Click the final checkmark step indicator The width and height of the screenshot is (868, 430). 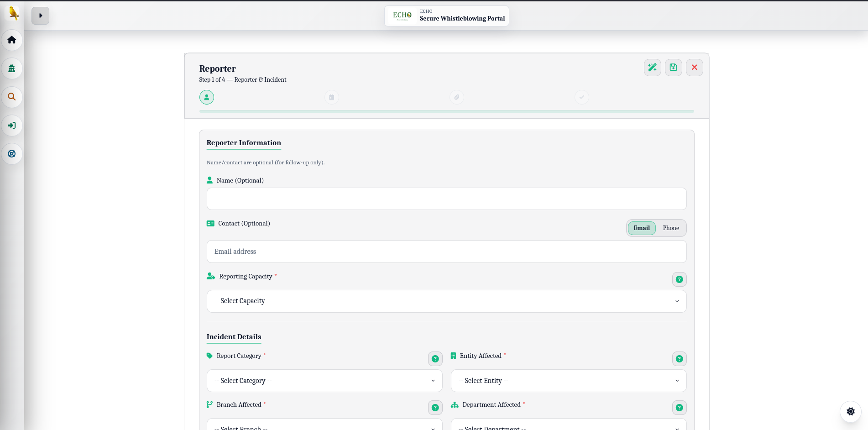(x=581, y=97)
